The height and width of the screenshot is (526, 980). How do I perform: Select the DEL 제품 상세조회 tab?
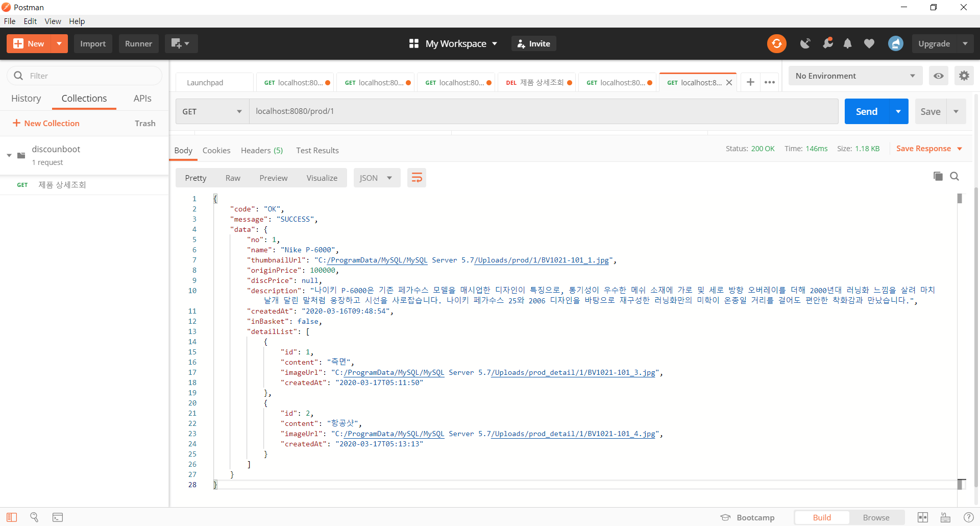(537, 83)
